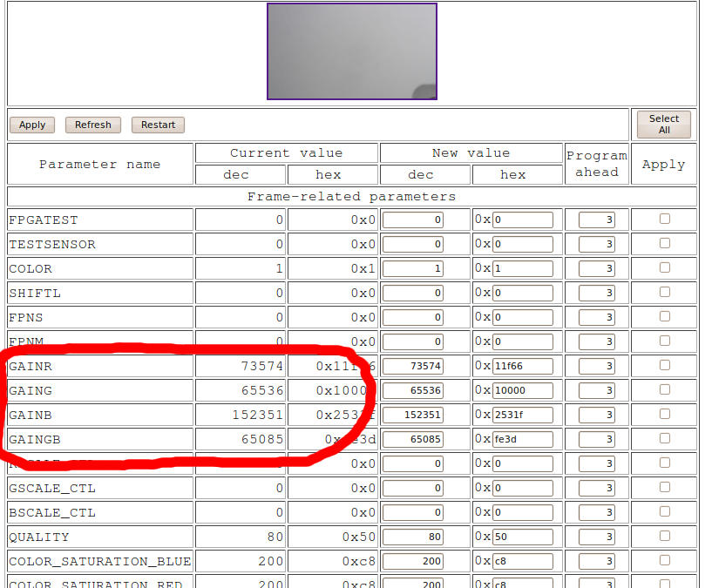Click the Apply button above the table
712x588 pixels.
coord(32,125)
